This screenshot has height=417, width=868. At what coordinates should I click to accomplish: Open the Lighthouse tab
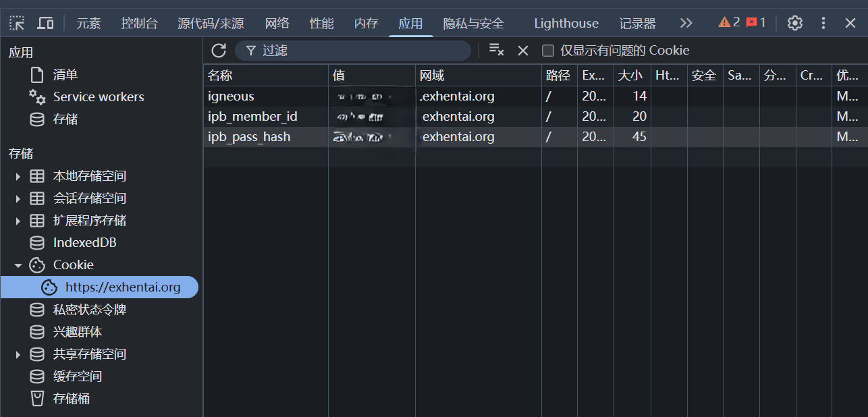pos(566,24)
